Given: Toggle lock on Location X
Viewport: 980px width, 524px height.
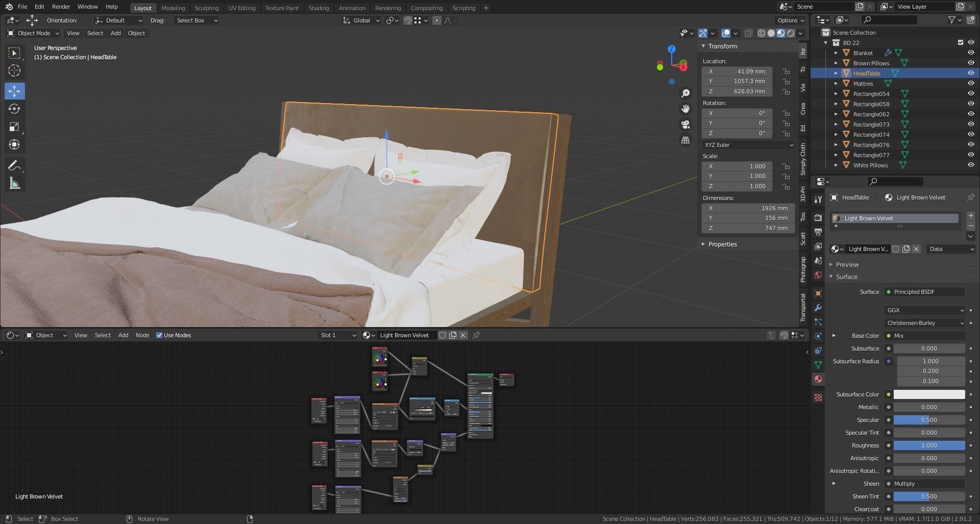Looking at the screenshot, I should click(x=786, y=71).
